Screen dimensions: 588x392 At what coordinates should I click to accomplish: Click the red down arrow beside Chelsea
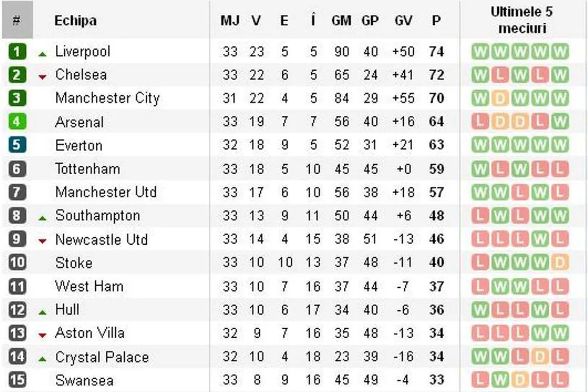43,77
